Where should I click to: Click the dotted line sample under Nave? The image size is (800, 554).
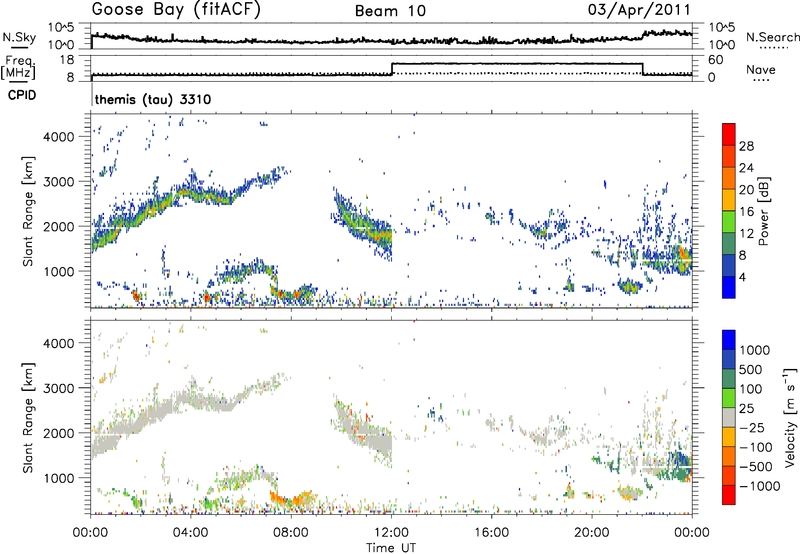pyautogui.click(x=761, y=80)
